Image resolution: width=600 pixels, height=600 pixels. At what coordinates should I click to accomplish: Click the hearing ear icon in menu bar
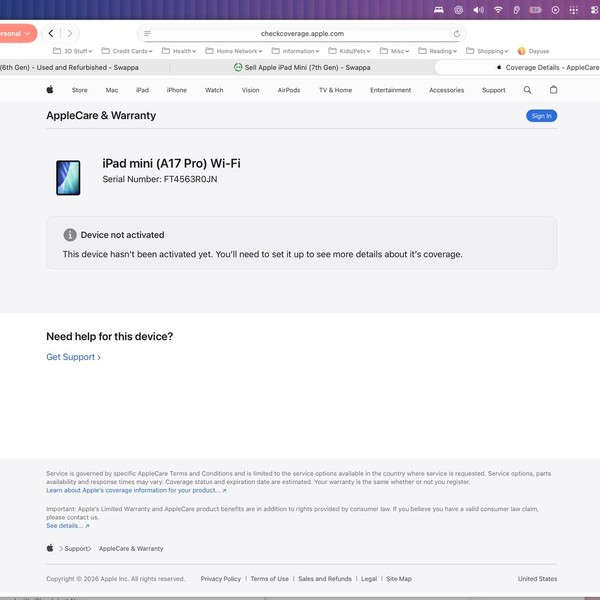tap(516, 10)
